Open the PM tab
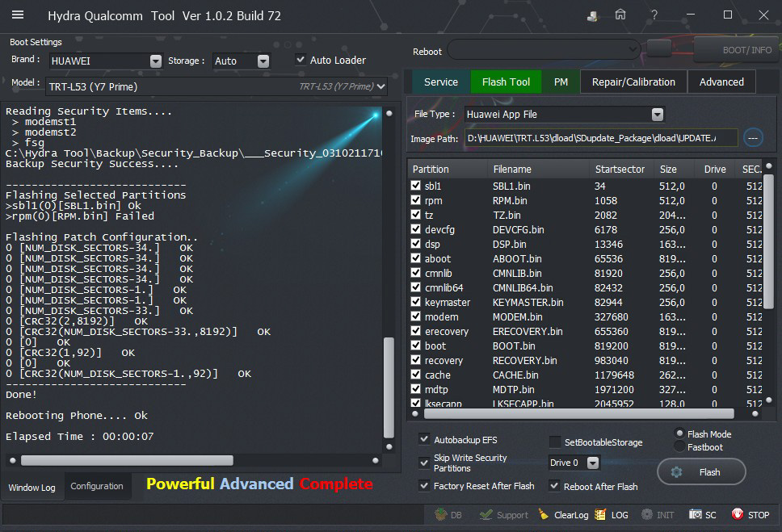 click(x=561, y=82)
